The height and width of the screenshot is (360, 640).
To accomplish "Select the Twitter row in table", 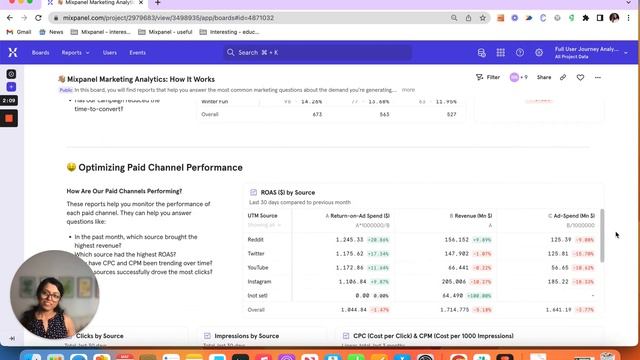I will (x=421, y=253).
